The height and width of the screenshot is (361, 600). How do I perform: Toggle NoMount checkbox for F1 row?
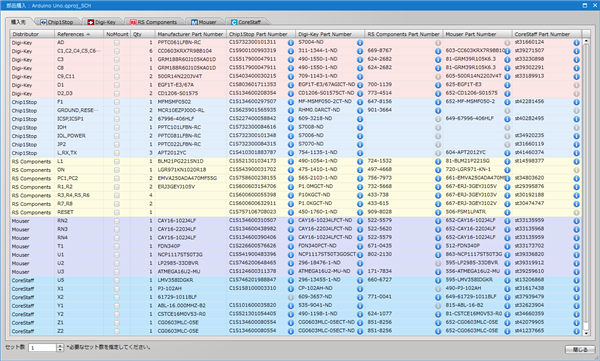[117, 102]
